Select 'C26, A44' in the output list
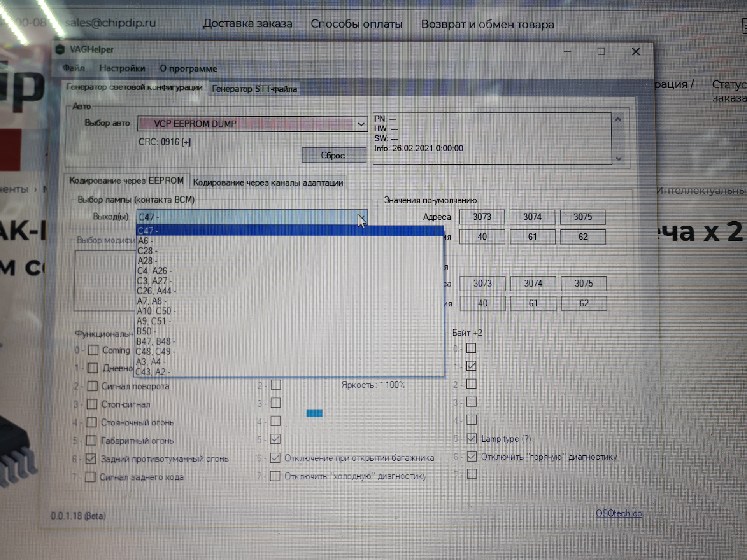Image resolution: width=747 pixels, height=560 pixels. pos(156,291)
